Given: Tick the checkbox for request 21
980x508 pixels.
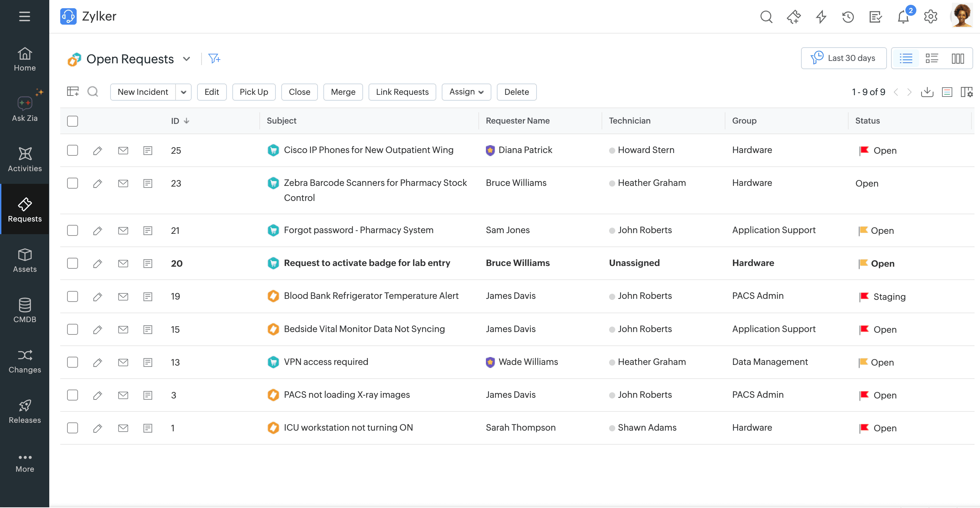Looking at the screenshot, I should click(x=72, y=230).
